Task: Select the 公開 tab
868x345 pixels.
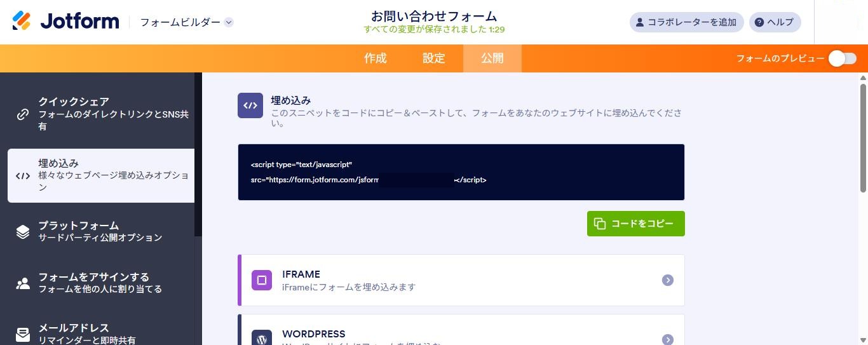Action: tap(492, 58)
